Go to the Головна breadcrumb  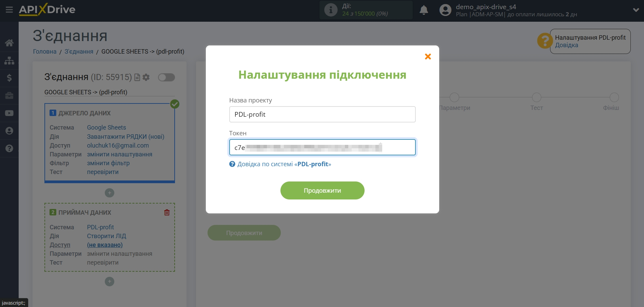click(44, 52)
